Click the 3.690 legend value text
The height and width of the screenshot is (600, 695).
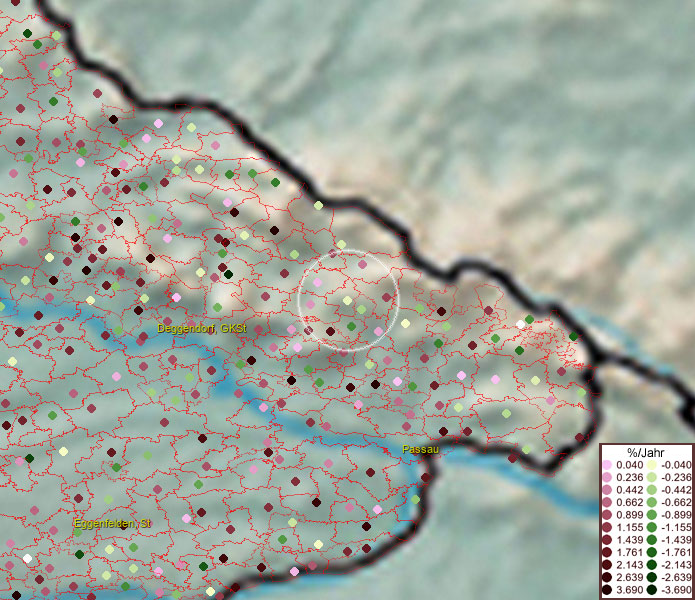629,590
